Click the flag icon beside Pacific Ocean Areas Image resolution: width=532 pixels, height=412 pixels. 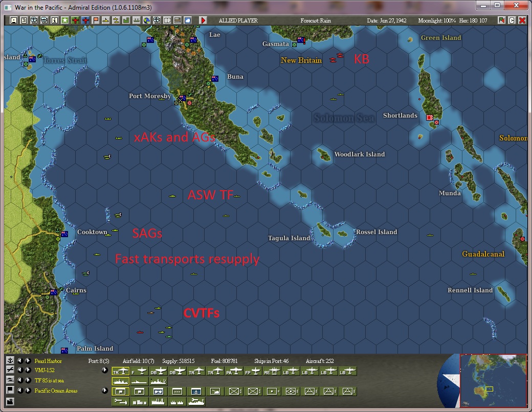click(10, 391)
